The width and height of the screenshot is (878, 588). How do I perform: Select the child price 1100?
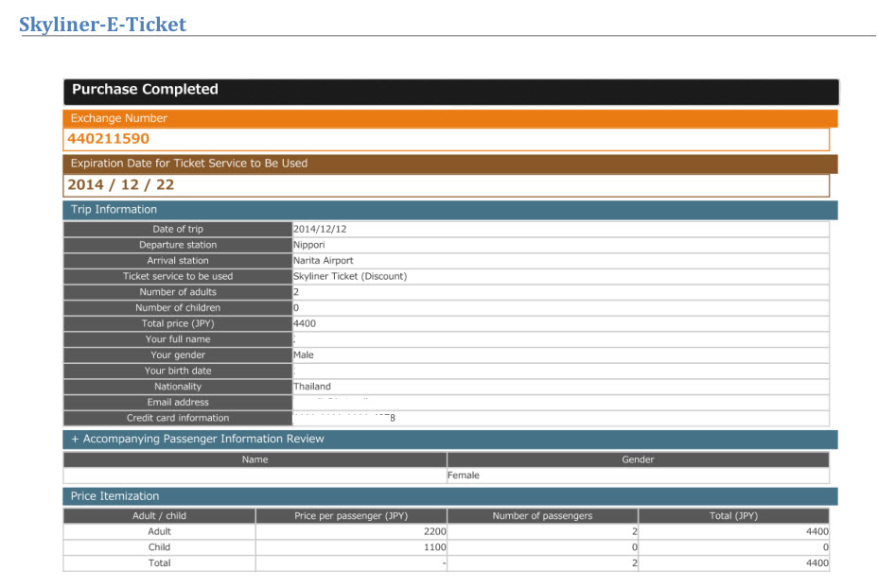tap(434, 547)
